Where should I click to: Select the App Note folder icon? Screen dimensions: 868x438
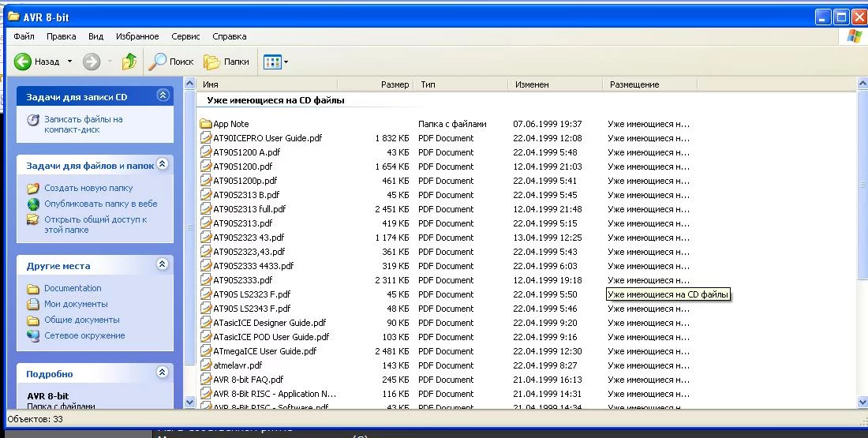point(206,124)
